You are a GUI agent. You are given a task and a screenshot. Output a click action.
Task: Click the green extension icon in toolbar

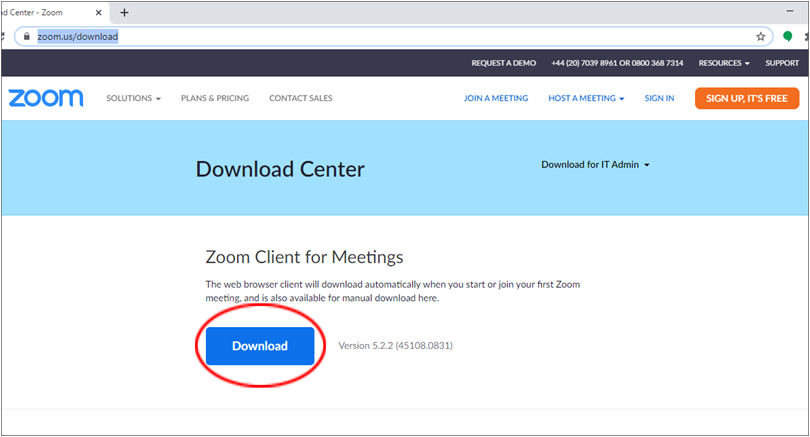(787, 37)
